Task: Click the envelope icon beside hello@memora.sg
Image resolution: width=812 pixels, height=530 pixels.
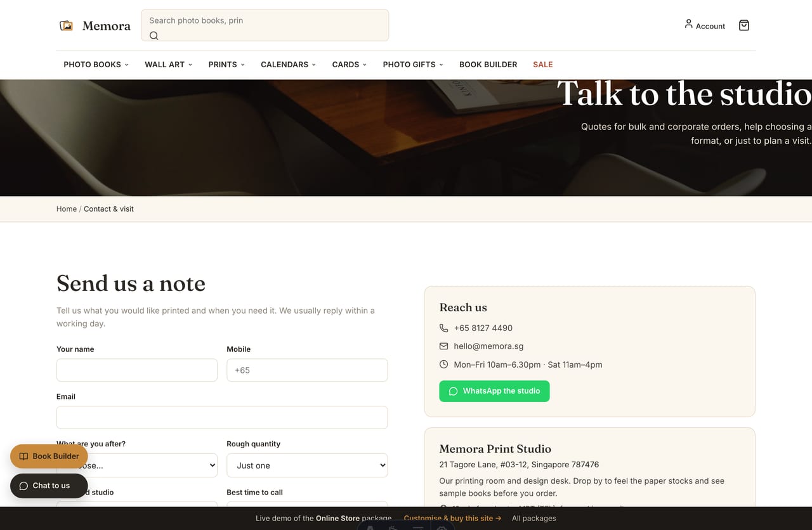Action: click(443, 346)
